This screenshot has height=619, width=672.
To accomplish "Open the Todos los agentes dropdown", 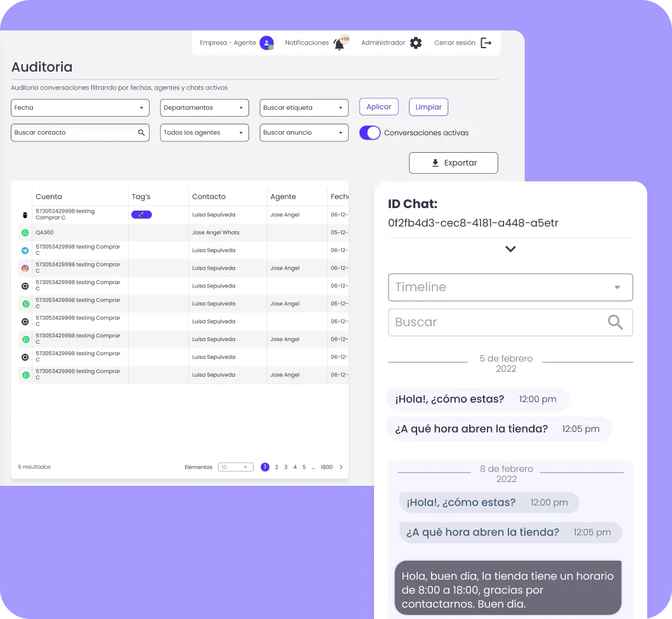I will [x=203, y=133].
